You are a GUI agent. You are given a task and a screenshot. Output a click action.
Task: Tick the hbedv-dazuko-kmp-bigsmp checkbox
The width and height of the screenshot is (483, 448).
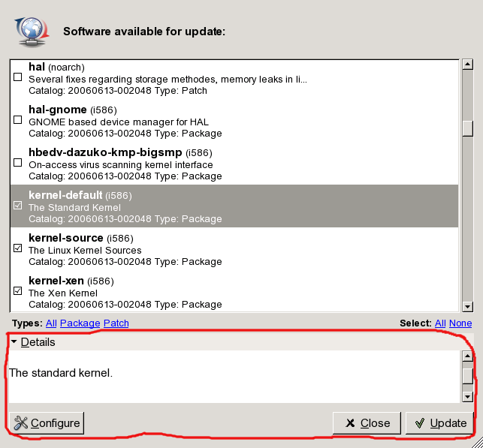pos(18,163)
